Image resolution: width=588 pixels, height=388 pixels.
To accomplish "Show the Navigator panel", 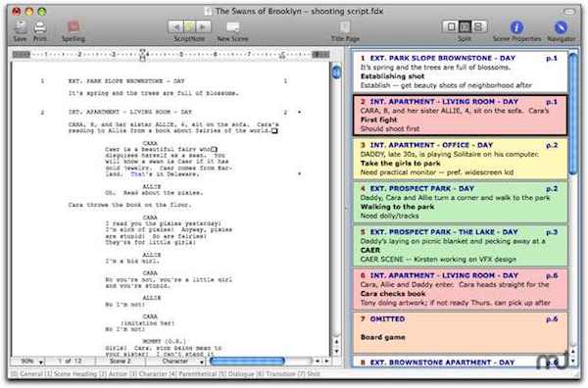I will point(561,27).
